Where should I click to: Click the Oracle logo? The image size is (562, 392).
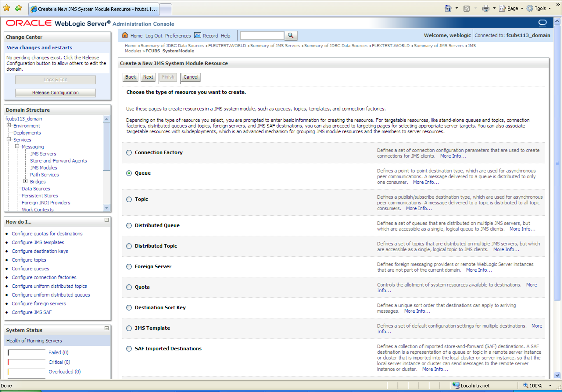tap(29, 23)
